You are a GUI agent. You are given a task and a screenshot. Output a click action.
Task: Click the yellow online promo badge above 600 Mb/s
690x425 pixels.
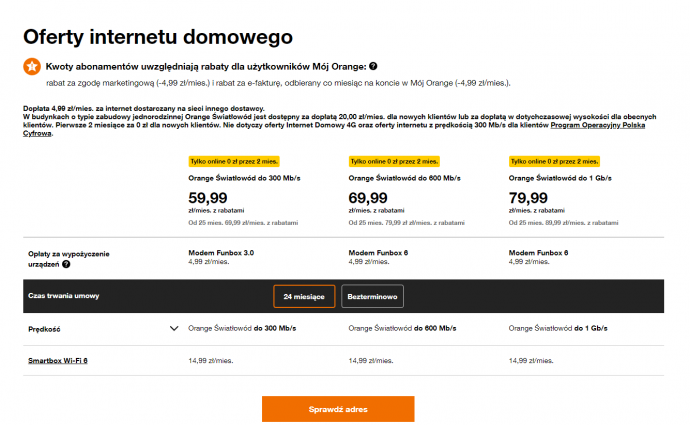pos(394,161)
